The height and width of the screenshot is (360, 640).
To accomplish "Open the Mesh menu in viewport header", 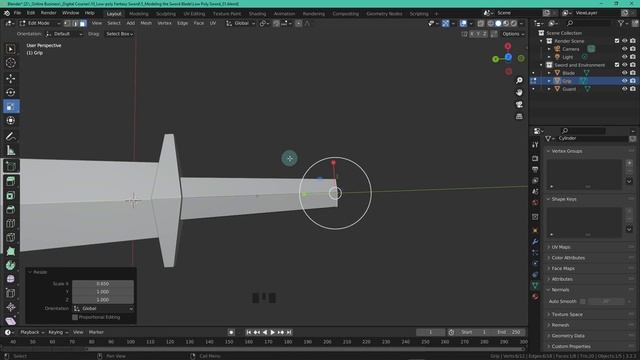I will 146,23.
